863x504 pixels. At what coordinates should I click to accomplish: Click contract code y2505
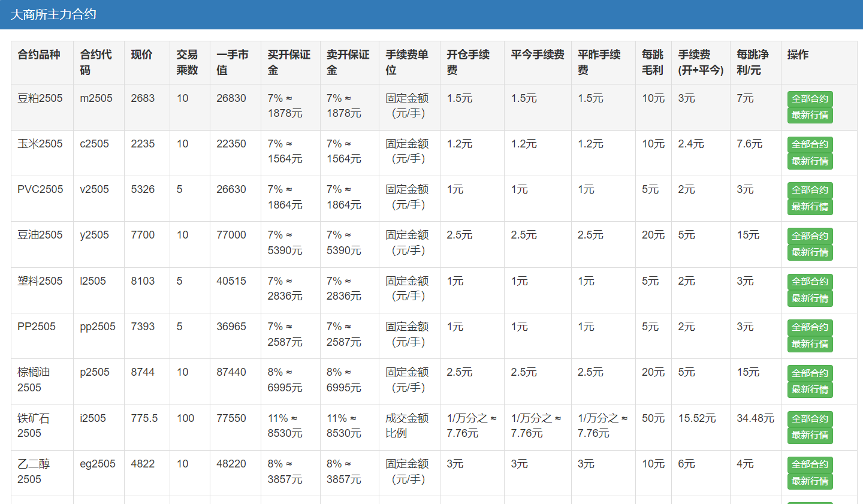click(x=94, y=235)
